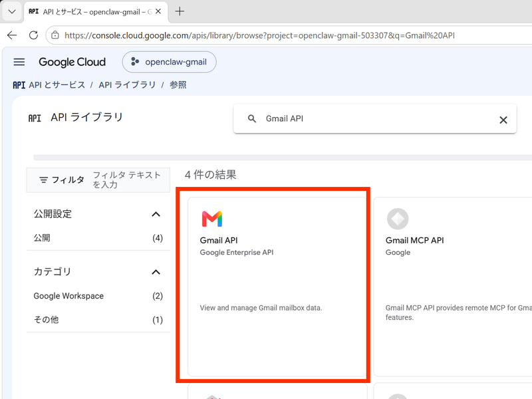Go to API とサービス breadcrumb
Viewport: 532px width, 399px height.
click(x=57, y=85)
